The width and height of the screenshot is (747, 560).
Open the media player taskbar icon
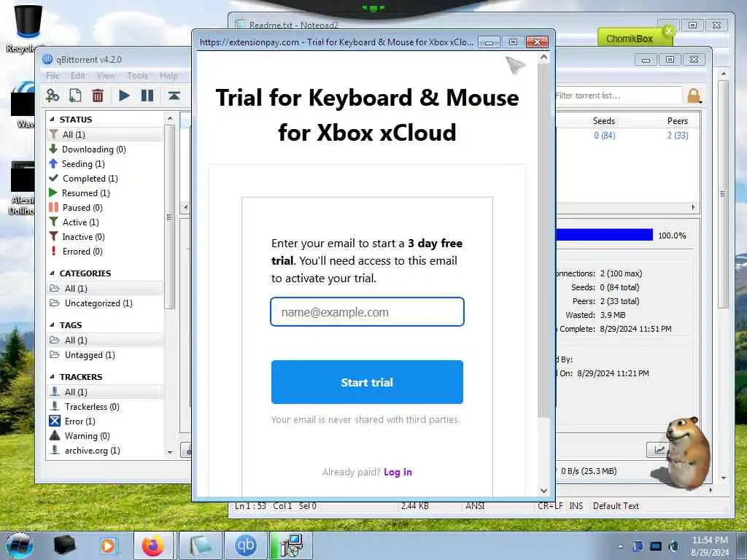coord(108,545)
